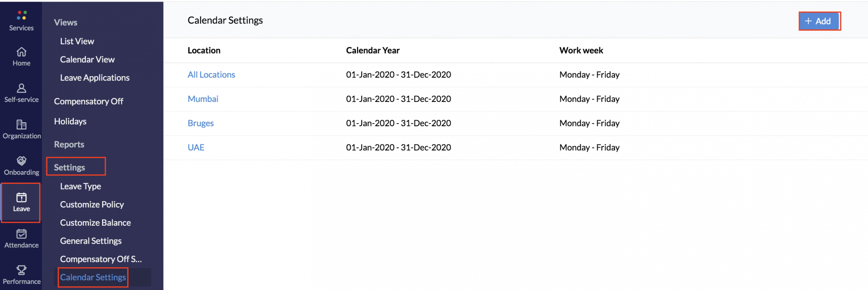The height and width of the screenshot is (290, 868).
Task: Open Leave Applications view
Action: point(95,78)
